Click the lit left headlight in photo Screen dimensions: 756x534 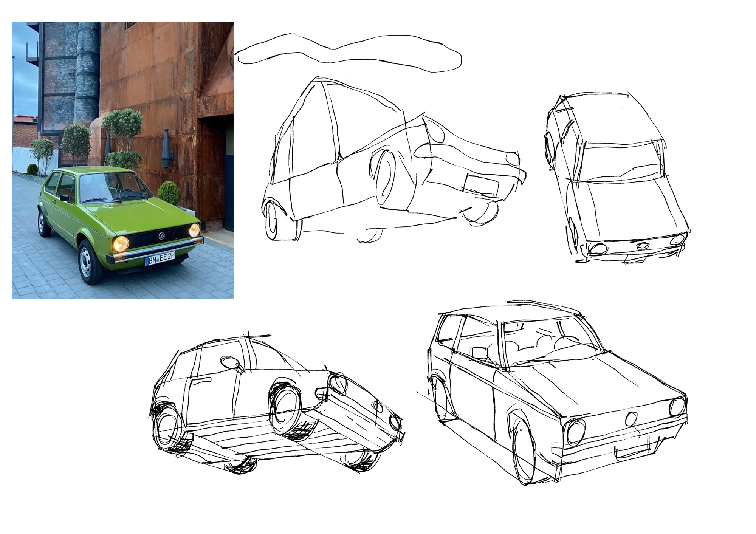121,244
